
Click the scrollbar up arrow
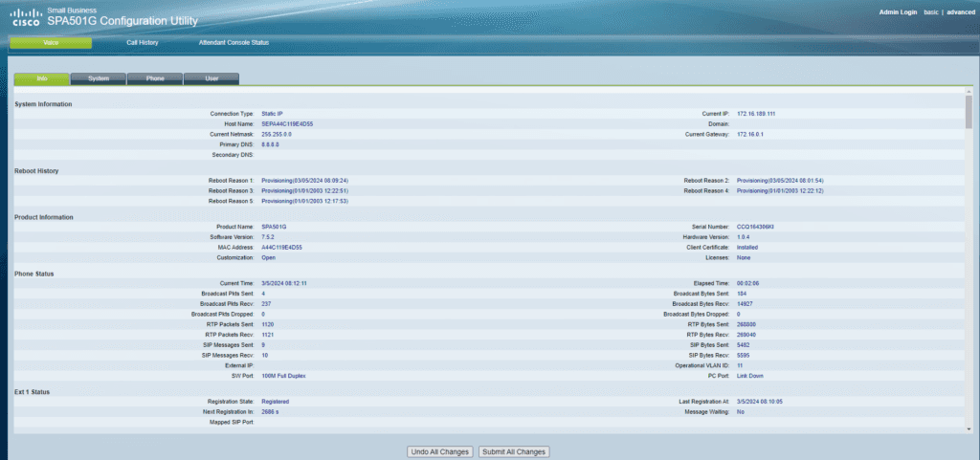(969, 91)
